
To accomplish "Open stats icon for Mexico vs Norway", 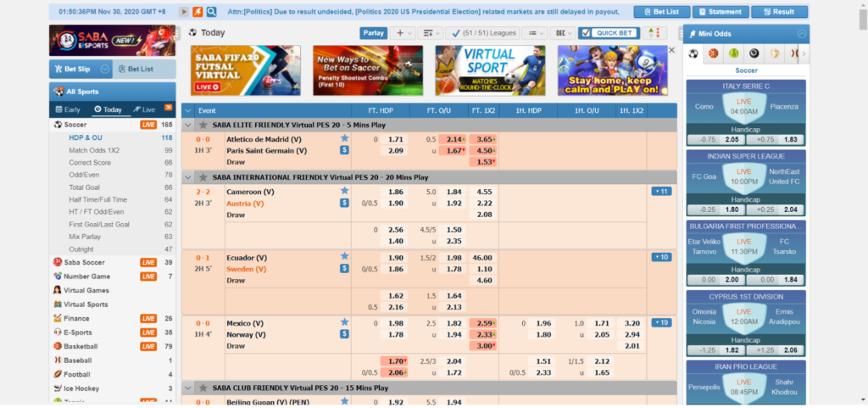I will point(344,334).
